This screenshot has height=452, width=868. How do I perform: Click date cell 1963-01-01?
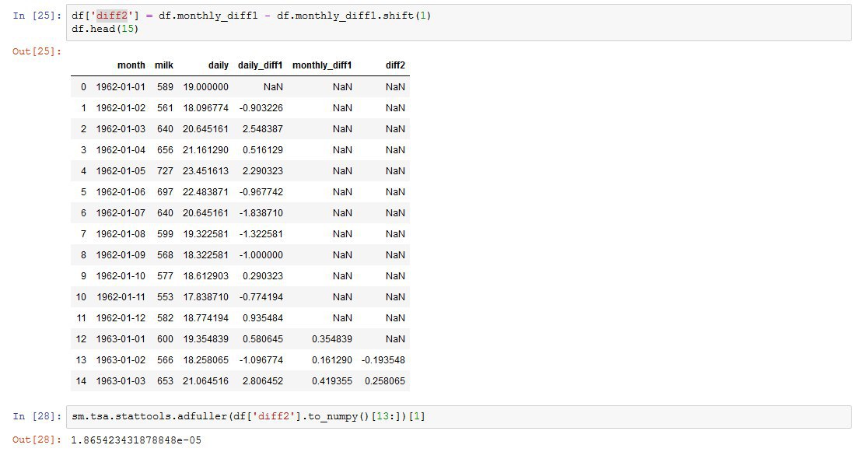121,339
